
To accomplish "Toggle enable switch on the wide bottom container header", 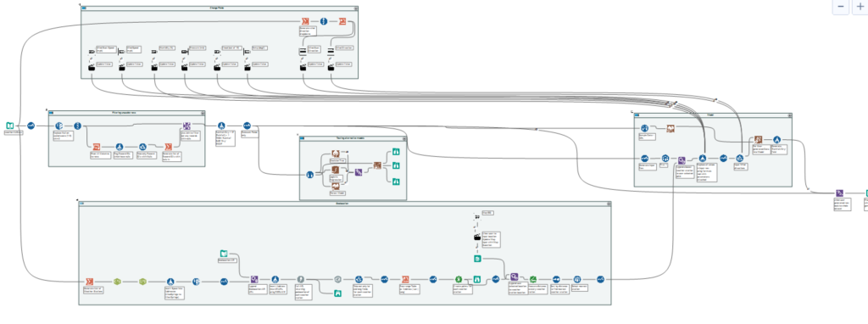I will pyautogui.click(x=81, y=204).
